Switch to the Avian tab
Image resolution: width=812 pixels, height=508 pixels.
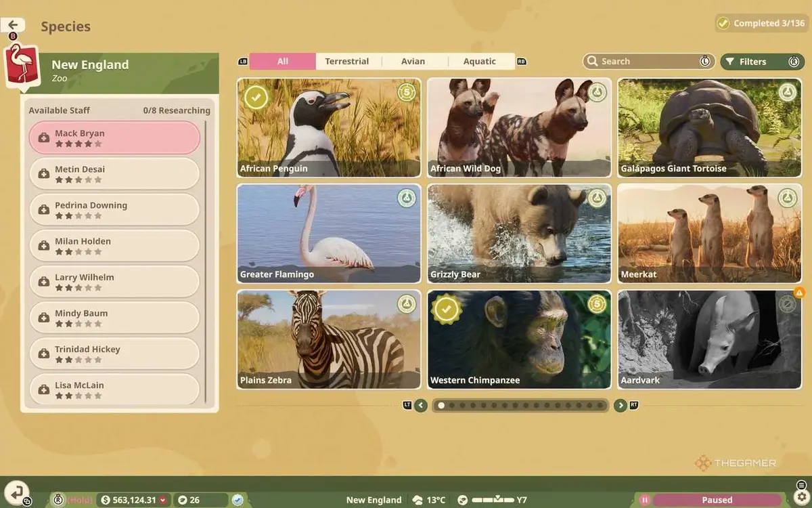click(x=413, y=61)
